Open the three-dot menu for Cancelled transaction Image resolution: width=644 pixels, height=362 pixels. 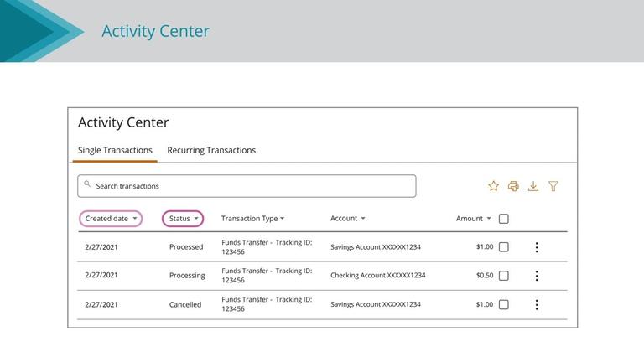coord(537,305)
